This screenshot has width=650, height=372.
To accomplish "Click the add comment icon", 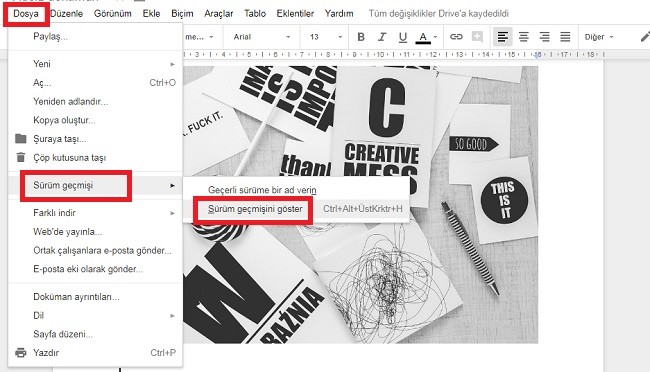I will coord(477,37).
